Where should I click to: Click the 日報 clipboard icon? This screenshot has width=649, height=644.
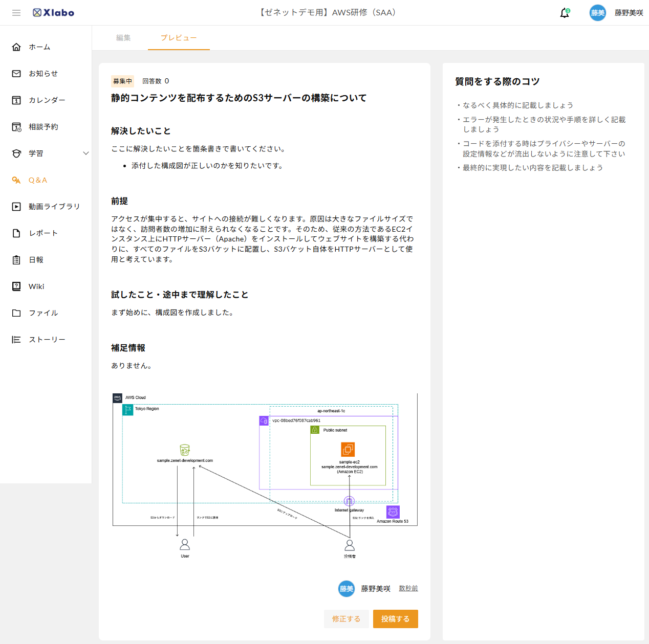point(16,260)
